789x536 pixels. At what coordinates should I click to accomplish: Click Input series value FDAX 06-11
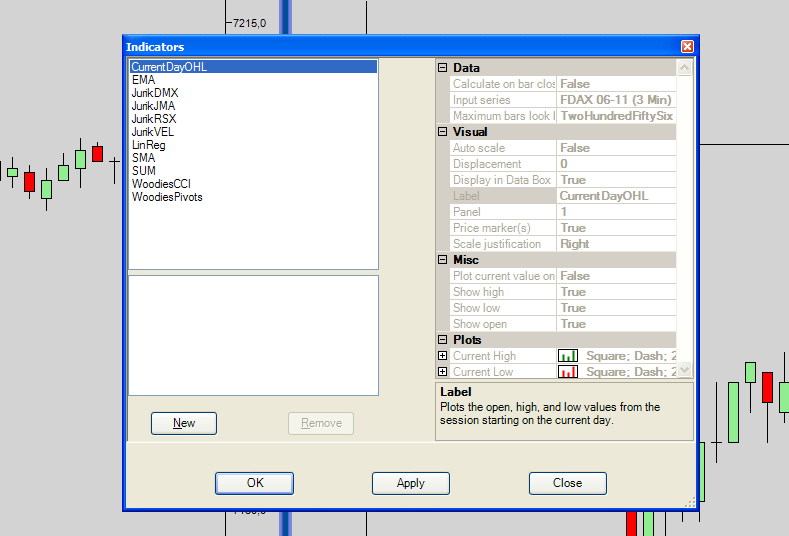[x=616, y=100]
